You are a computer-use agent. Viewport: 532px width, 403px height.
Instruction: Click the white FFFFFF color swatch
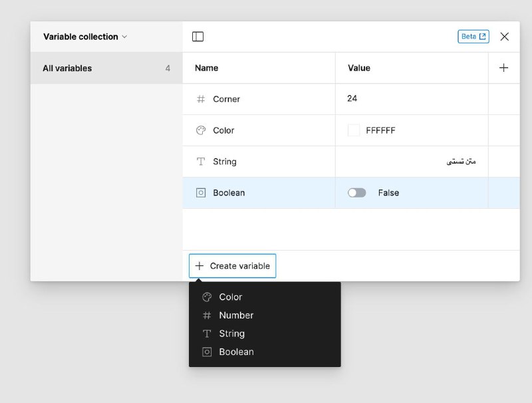(354, 130)
